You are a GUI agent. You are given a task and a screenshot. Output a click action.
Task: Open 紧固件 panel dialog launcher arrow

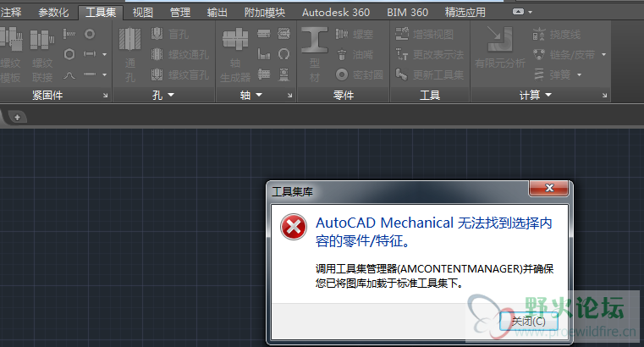(105, 96)
